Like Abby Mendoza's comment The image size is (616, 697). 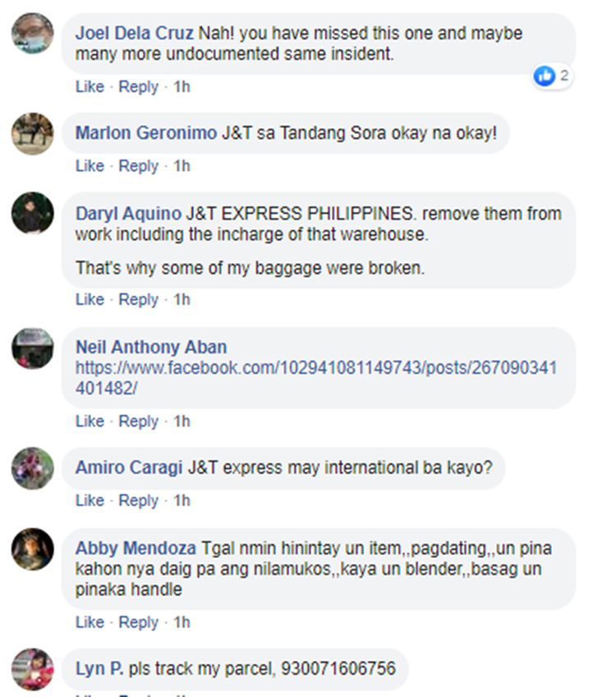click(90, 622)
